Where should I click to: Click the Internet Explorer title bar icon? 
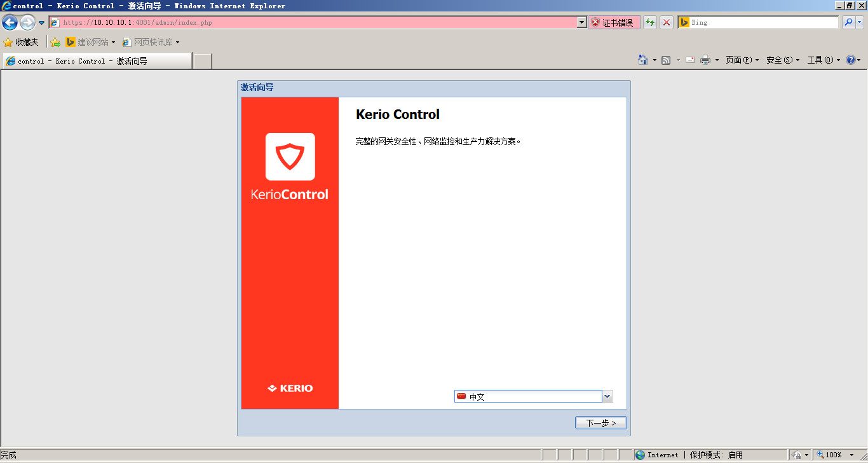(6, 6)
